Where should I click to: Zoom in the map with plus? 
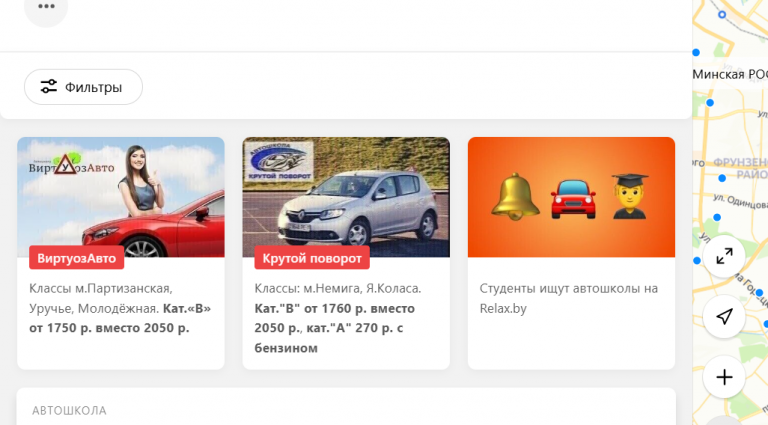(724, 377)
